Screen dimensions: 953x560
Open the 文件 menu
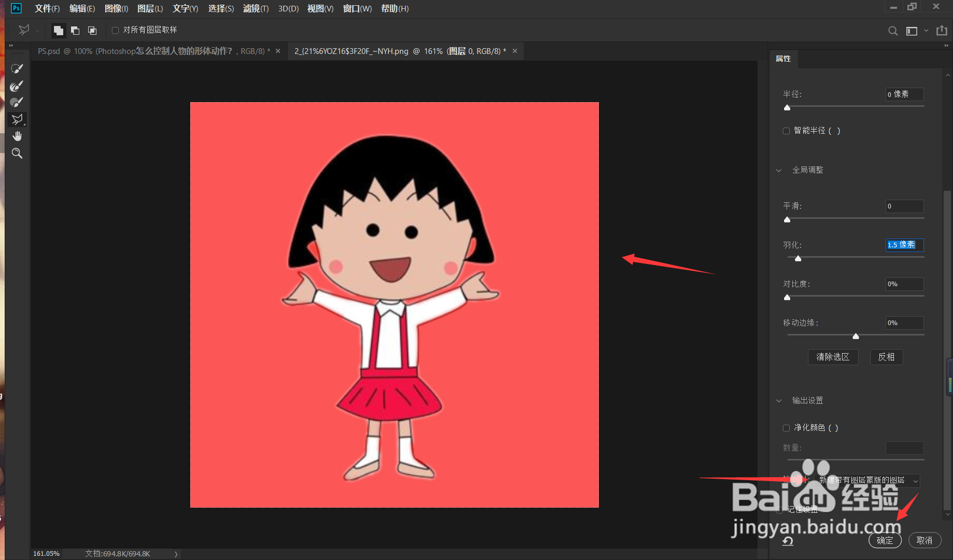point(47,8)
